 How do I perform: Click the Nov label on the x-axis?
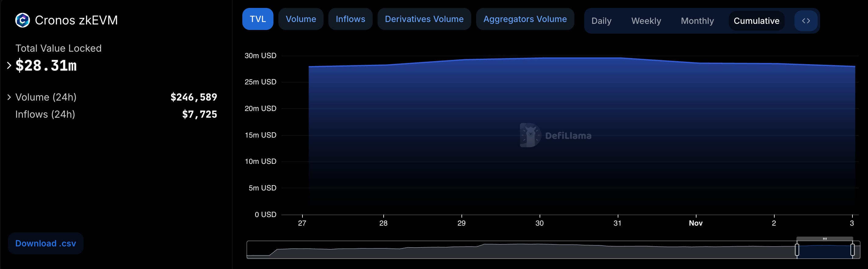(696, 223)
